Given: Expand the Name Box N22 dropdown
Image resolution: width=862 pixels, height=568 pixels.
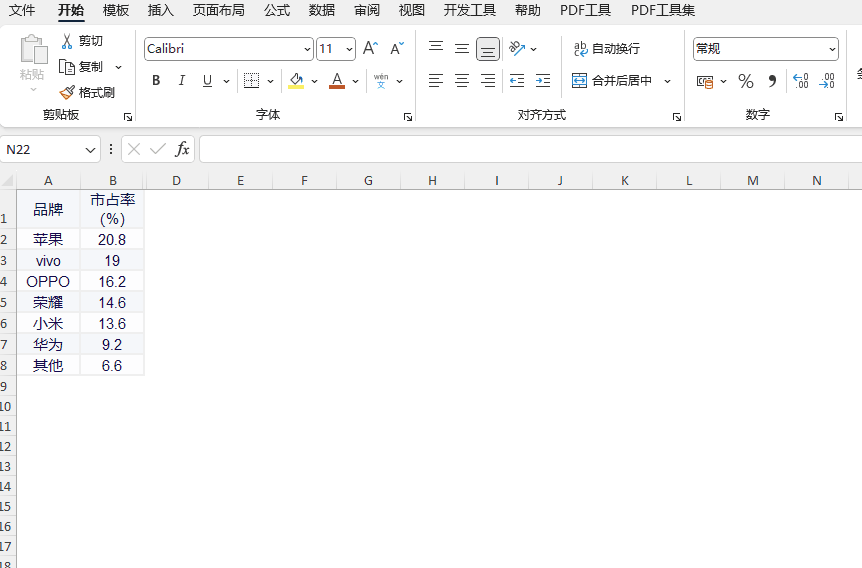Looking at the screenshot, I should point(90,150).
